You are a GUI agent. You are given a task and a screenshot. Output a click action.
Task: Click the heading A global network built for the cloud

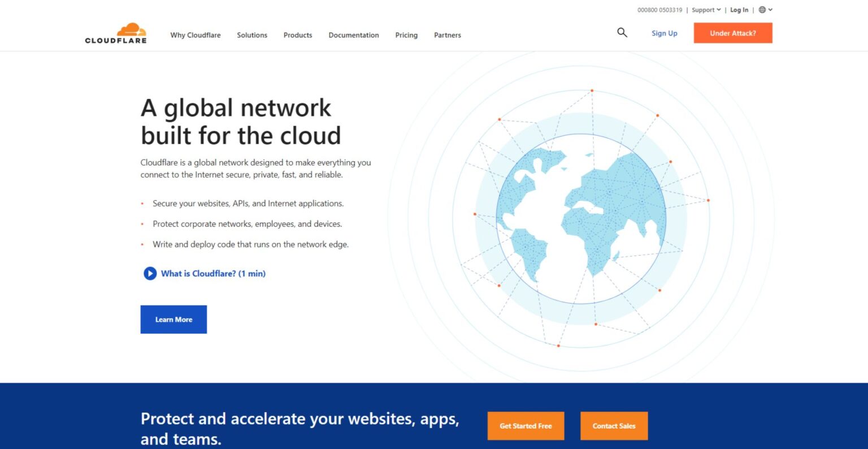(241, 122)
